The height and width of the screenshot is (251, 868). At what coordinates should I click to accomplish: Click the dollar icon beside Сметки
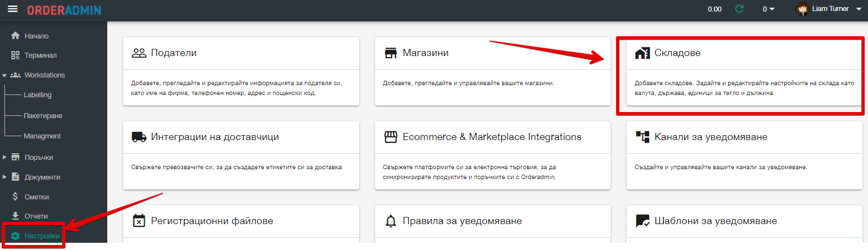tap(15, 197)
